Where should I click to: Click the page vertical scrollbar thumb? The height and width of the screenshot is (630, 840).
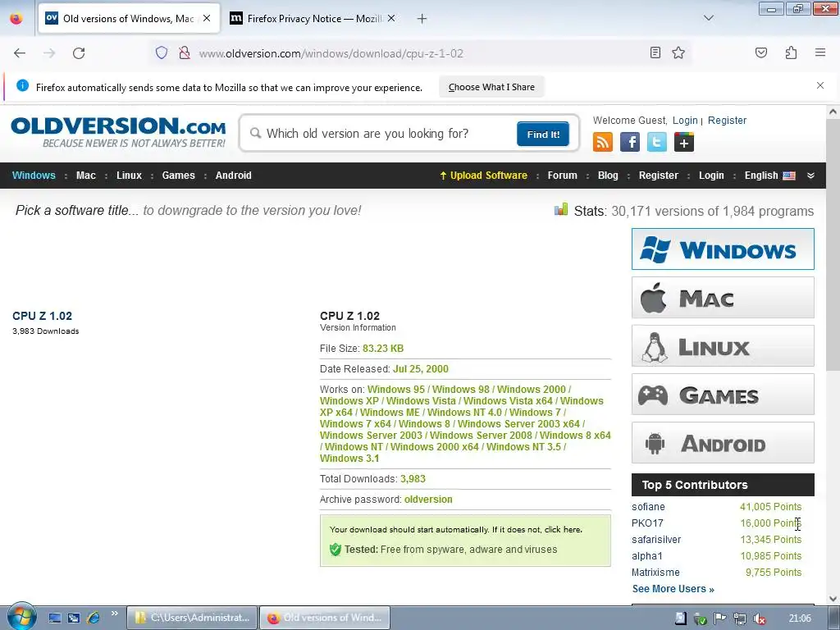tap(833, 244)
